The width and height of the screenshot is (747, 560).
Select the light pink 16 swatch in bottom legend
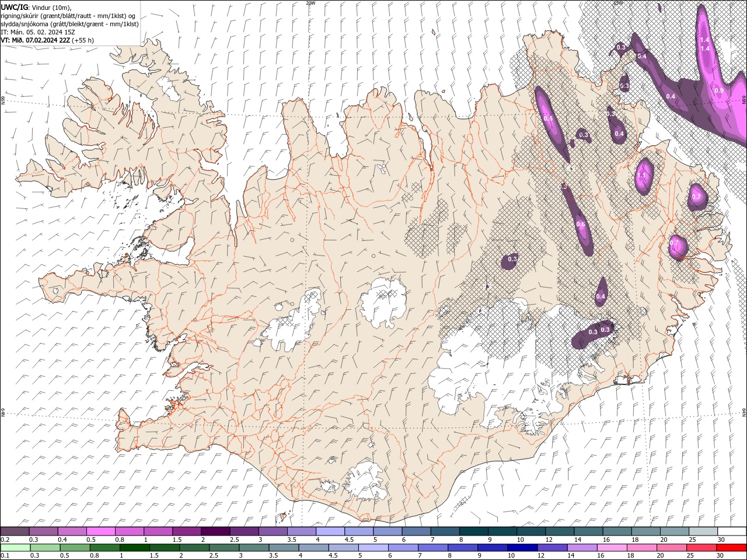coord(612,548)
